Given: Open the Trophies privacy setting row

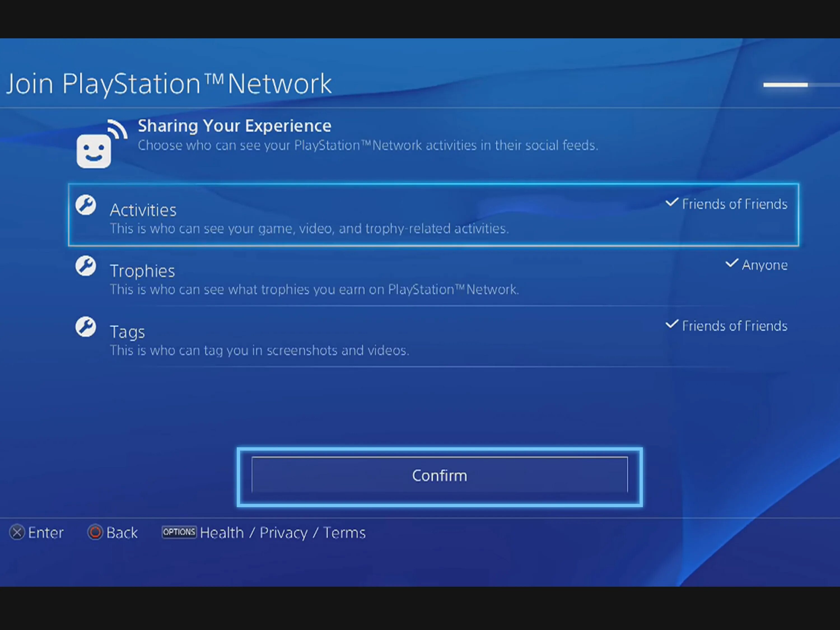Looking at the screenshot, I should [433, 276].
